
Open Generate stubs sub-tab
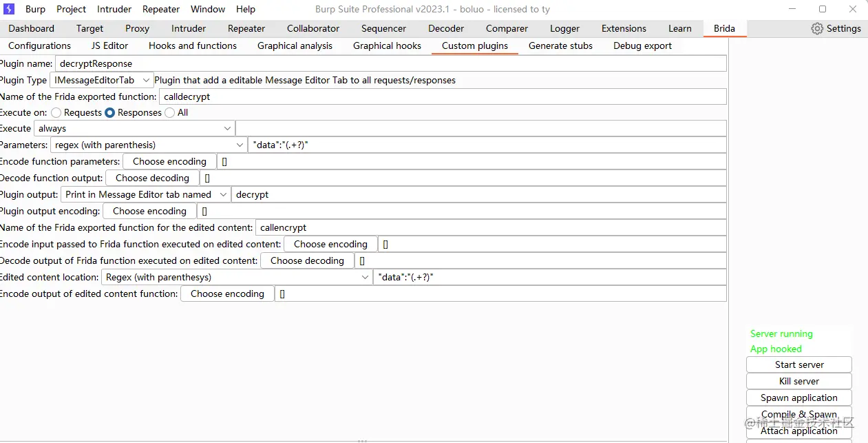point(560,45)
